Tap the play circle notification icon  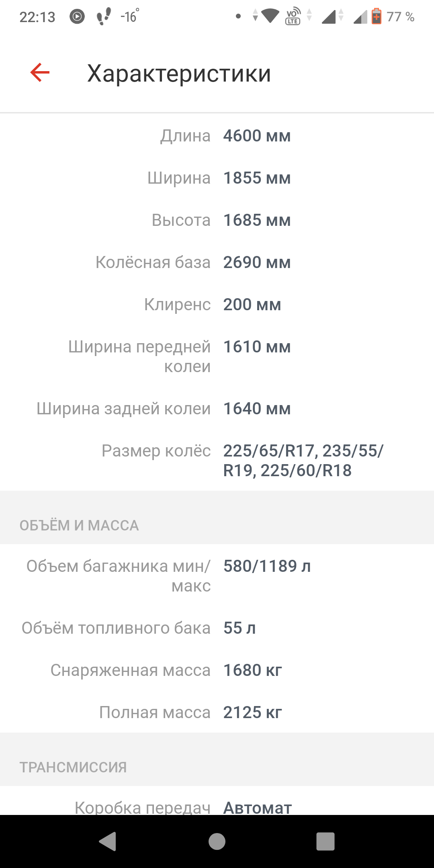click(77, 16)
